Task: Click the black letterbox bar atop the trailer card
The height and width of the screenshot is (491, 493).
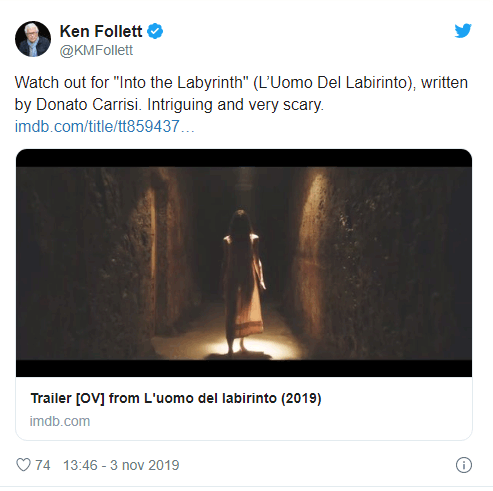Action: pyautogui.click(x=244, y=158)
